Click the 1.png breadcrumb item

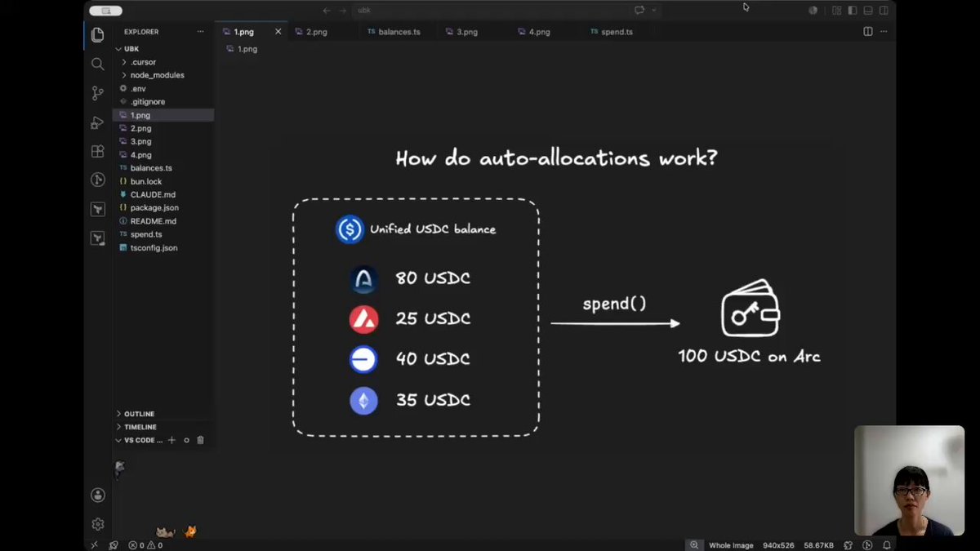241,49
